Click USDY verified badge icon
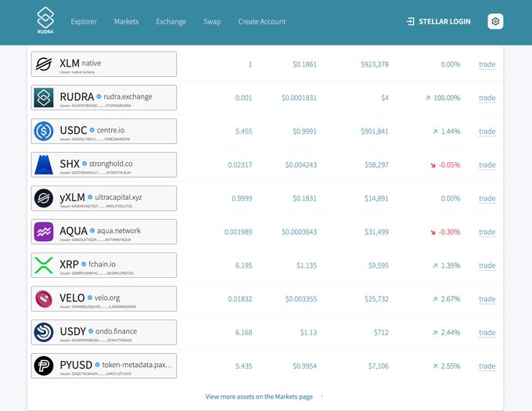The image size is (532, 411). coord(91,331)
